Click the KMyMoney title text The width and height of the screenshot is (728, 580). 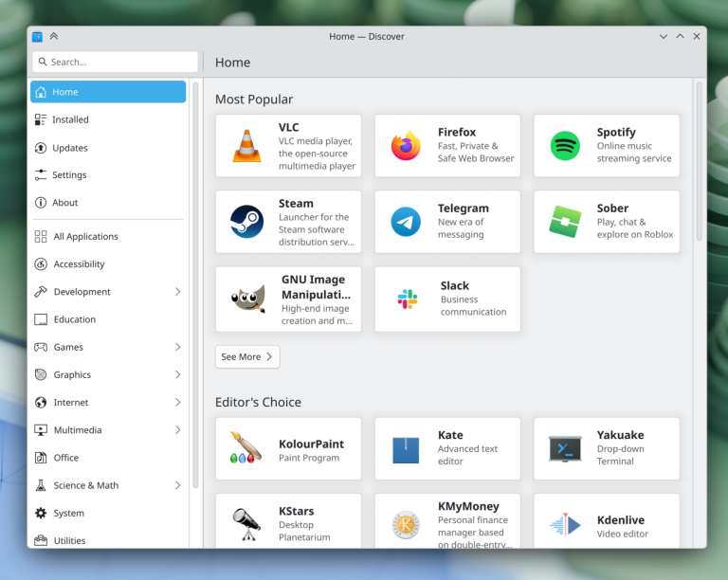[468, 506]
